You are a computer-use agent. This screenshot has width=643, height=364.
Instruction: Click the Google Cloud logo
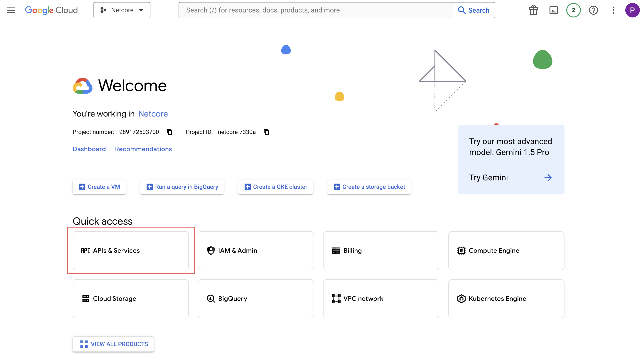(51, 10)
